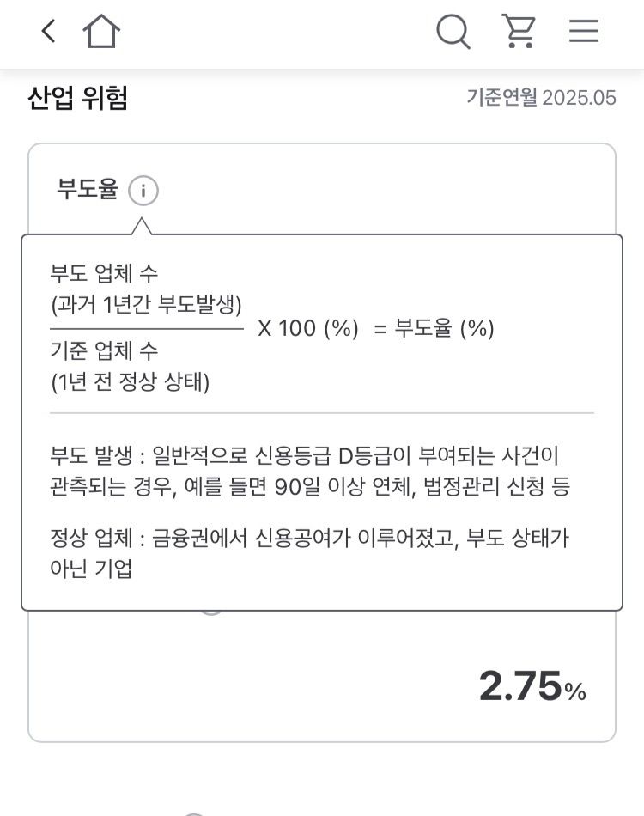Viewport: 644px width, 816px height.
Task: Click the 정상 업체 definition paragraph
Action: (x=309, y=553)
